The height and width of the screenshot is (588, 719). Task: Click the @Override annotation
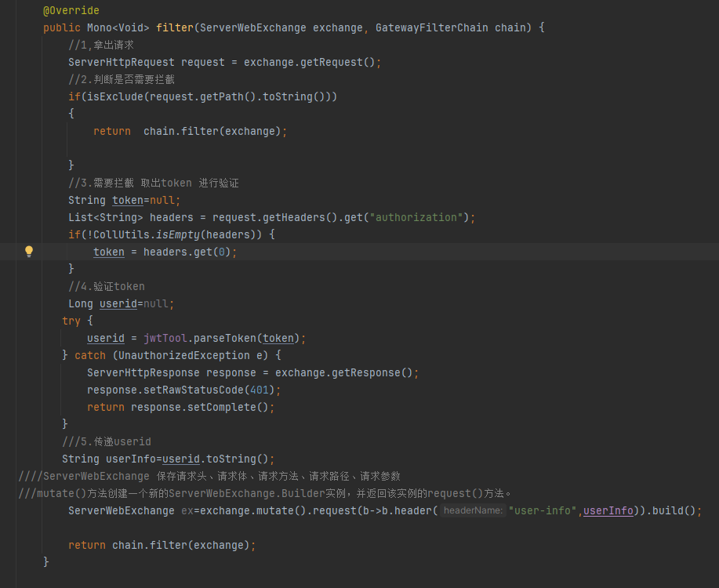(x=71, y=10)
